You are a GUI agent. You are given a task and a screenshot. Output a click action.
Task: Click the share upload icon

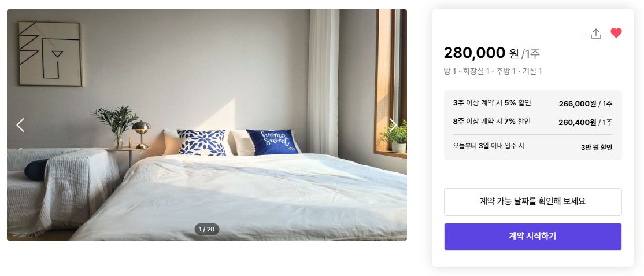coord(595,34)
